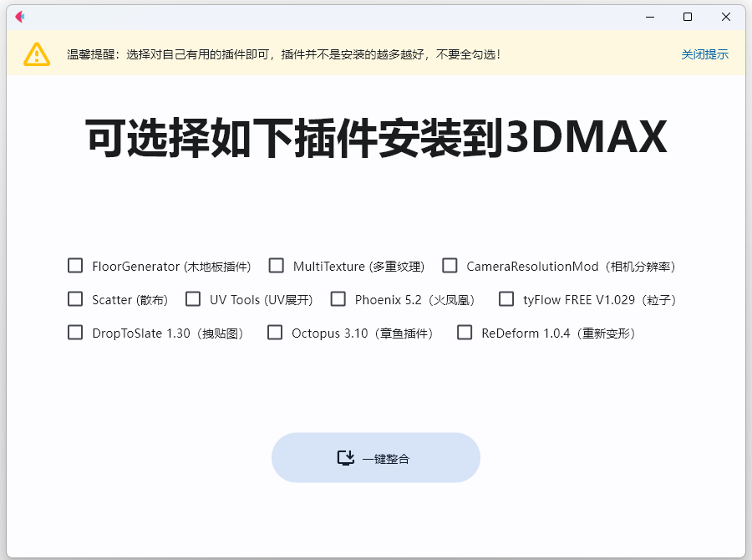Select the Octopus 3.10 checkbox

275,332
